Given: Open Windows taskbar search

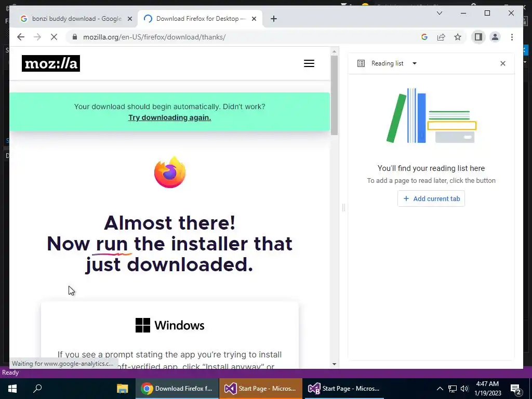Looking at the screenshot, I should [x=37, y=389].
